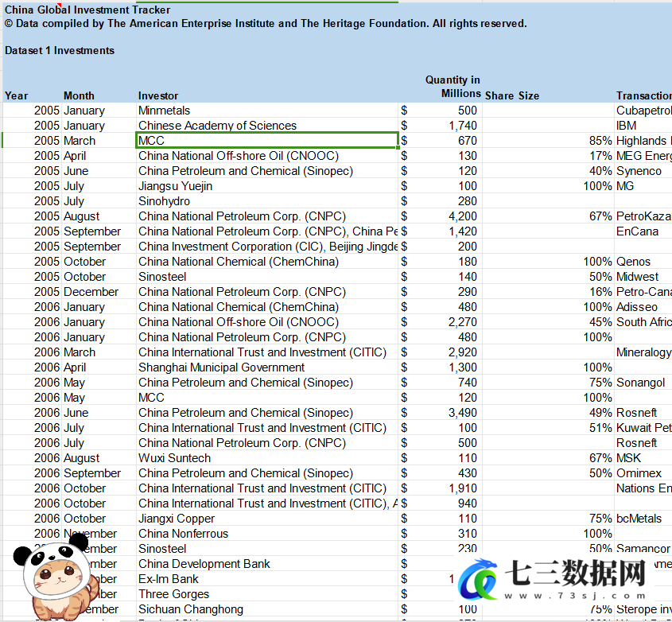
Task: Click the 17% share size cell
Action: pyautogui.click(x=548, y=156)
